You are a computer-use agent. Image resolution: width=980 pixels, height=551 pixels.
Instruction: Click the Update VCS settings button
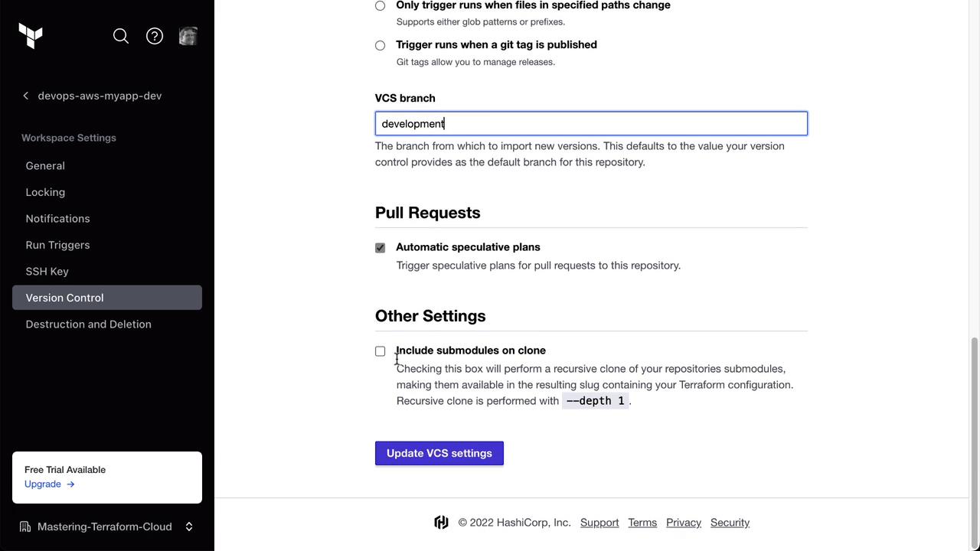coord(439,453)
